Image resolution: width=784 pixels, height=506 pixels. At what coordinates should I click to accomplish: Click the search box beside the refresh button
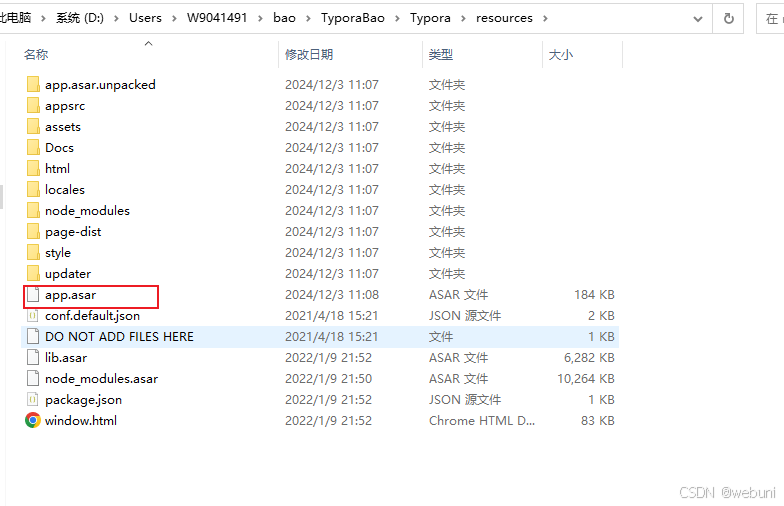(x=770, y=18)
